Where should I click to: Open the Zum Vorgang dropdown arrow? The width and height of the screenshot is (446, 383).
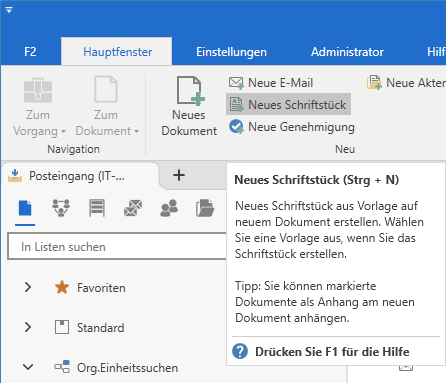tap(63, 131)
